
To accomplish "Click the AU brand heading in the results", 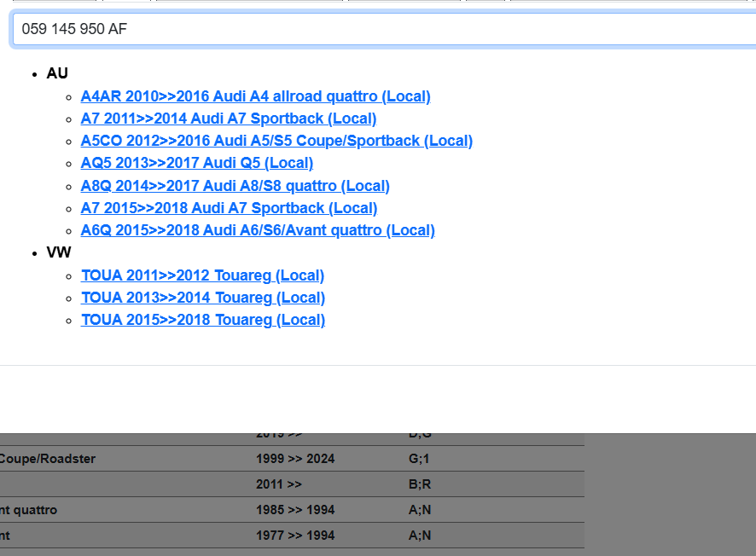I will point(57,73).
